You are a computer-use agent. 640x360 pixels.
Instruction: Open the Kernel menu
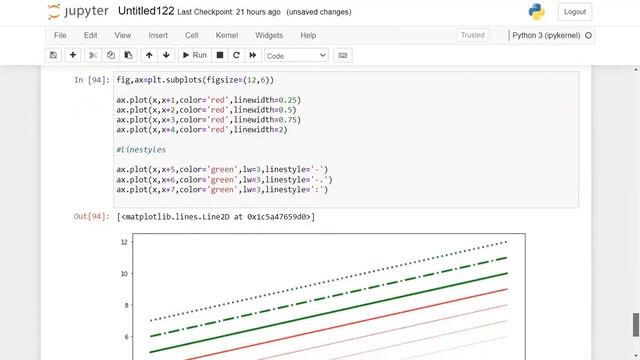tap(227, 36)
